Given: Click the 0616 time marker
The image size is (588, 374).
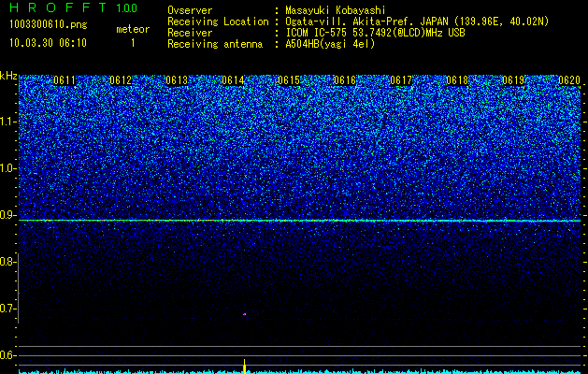Looking at the screenshot, I should click(x=345, y=80).
